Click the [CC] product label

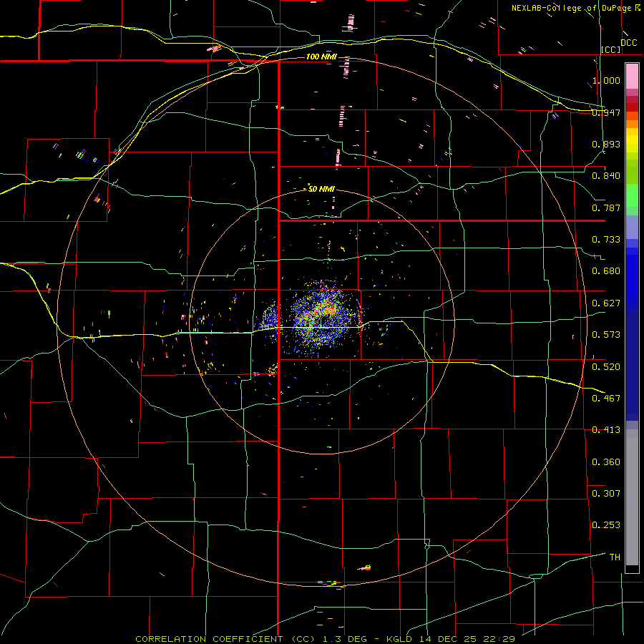611,49
